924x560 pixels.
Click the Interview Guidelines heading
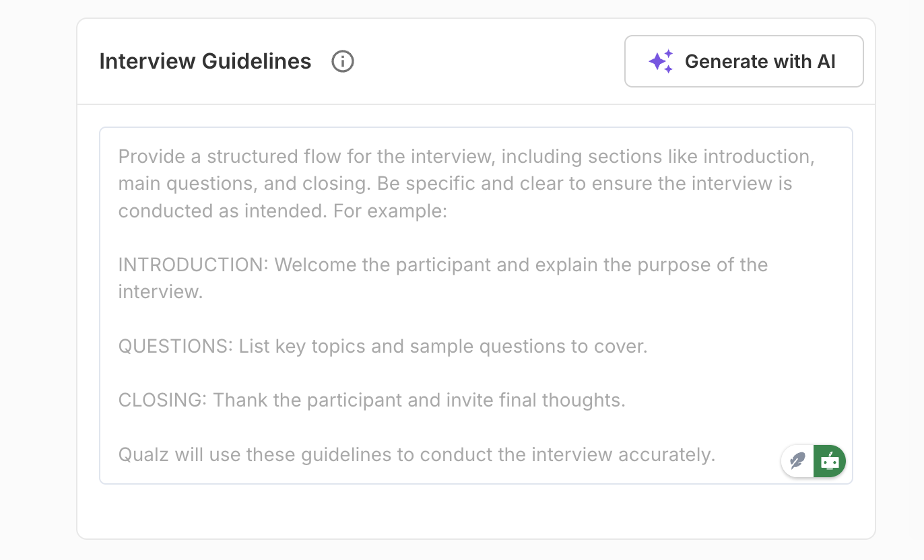point(205,62)
